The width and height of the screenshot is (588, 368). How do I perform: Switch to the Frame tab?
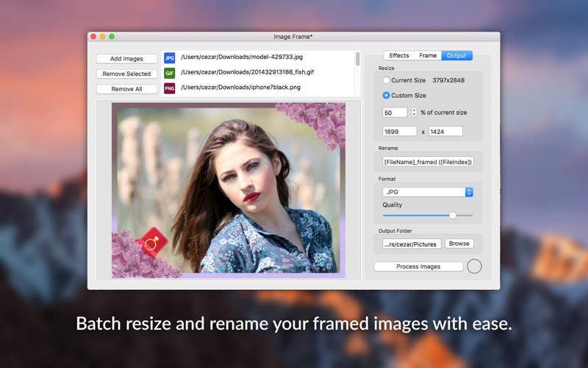point(428,56)
